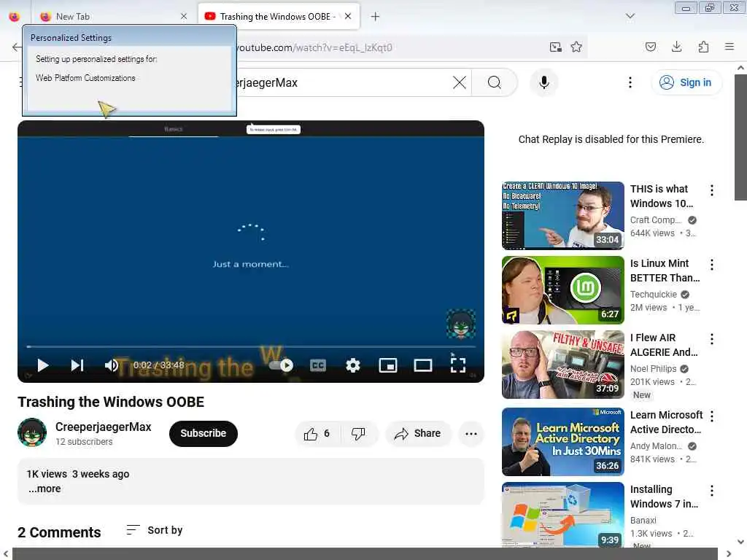
Task: Open Is Linux Mint BETTER Than title
Action: 665,271
